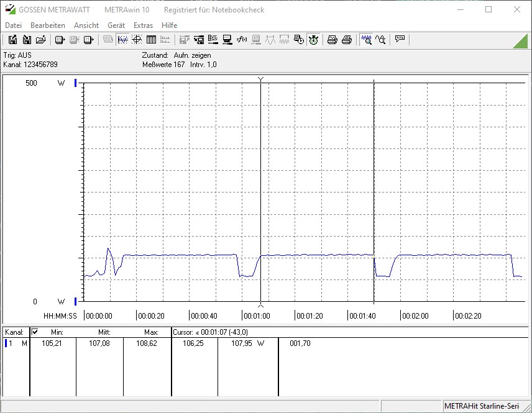Screen dimensions: 532x413
Task: Click the blue scale marker beside 500 W
Action: coord(76,83)
